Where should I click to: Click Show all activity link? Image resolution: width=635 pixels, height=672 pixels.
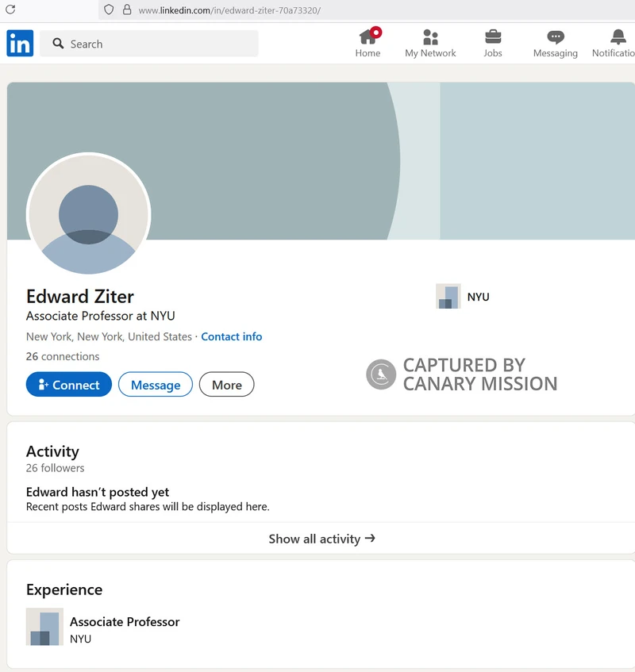(321, 539)
